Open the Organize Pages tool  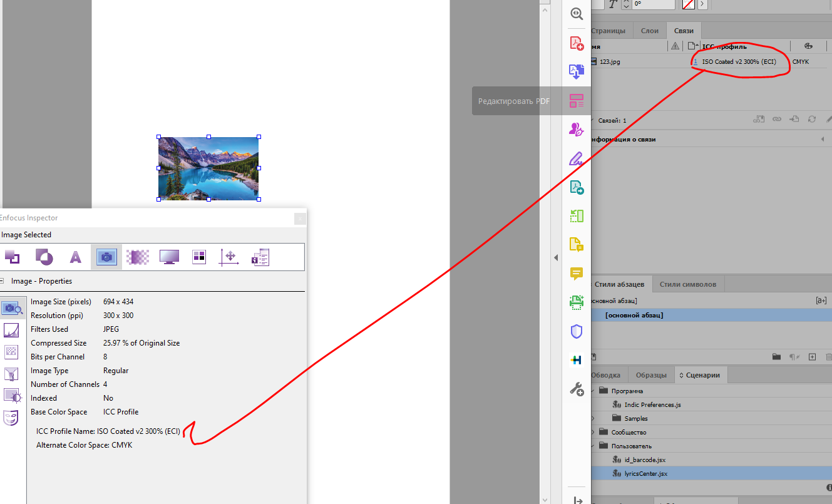pyautogui.click(x=577, y=215)
